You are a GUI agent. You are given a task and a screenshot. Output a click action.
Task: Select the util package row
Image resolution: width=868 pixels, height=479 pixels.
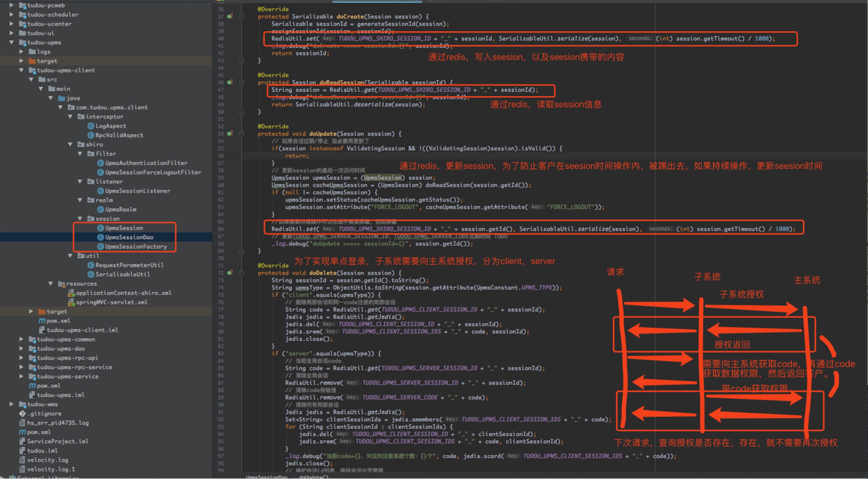[106, 256]
